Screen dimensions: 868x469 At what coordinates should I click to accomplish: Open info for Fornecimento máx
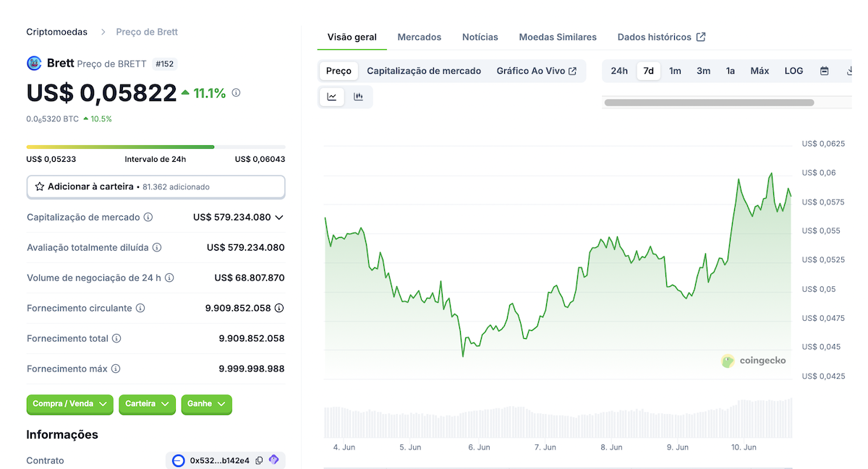[116, 369]
